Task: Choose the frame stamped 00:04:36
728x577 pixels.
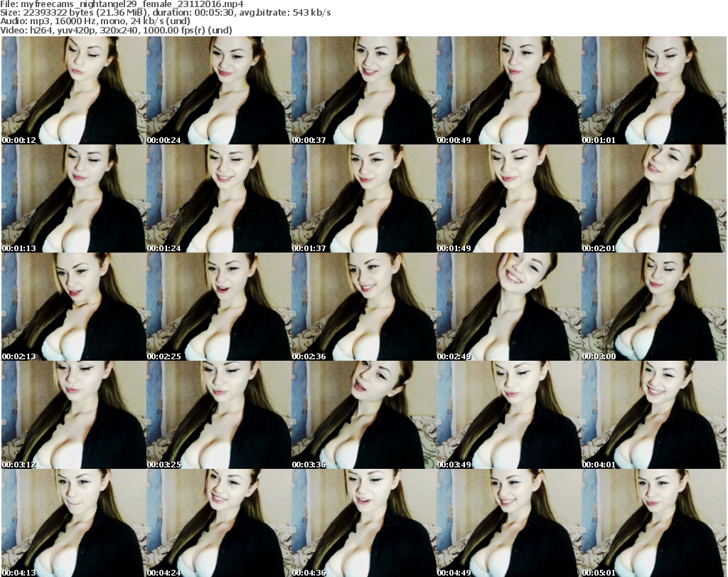Action: click(x=363, y=523)
